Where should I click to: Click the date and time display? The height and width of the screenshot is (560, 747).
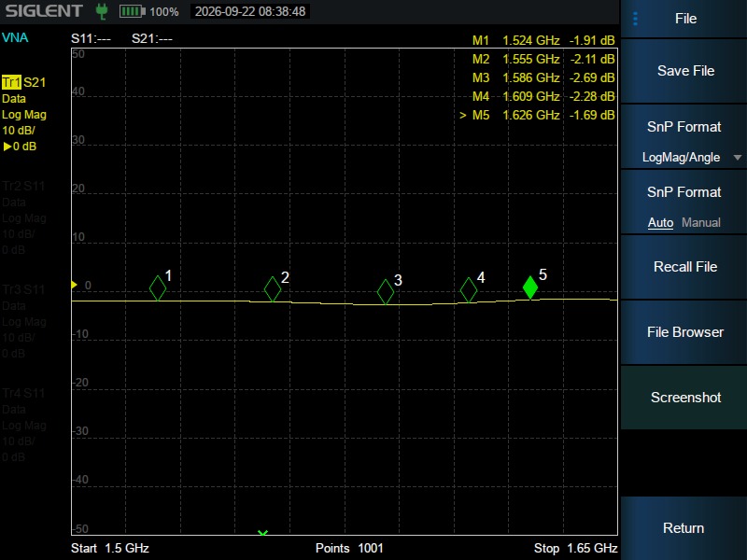pyautogui.click(x=250, y=11)
